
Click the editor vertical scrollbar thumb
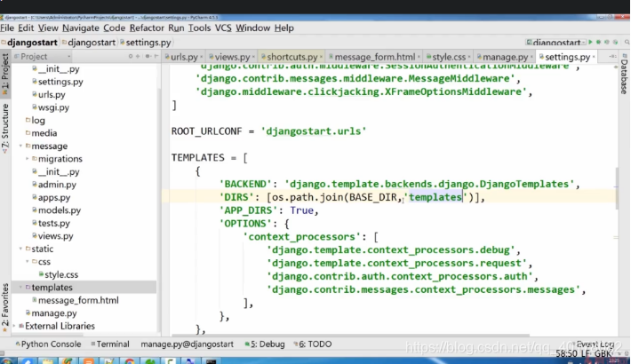pyautogui.click(x=616, y=188)
